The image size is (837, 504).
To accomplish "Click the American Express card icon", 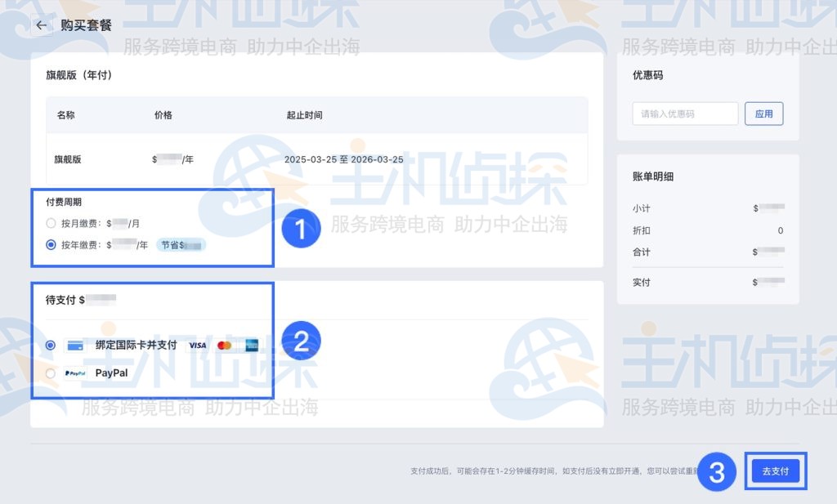I will 251,345.
